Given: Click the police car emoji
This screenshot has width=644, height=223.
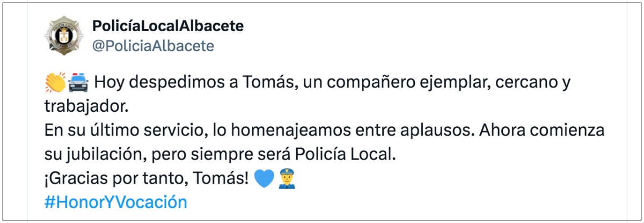Looking at the screenshot, I should 76,83.
